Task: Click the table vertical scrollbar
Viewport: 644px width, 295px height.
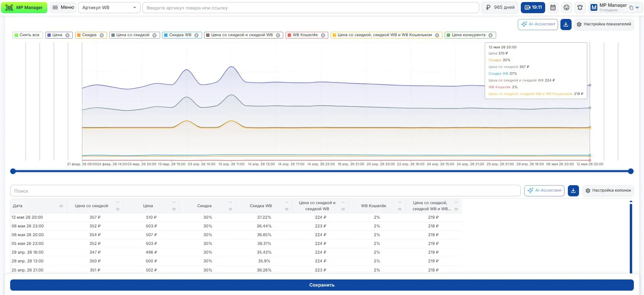Action: [x=631, y=238]
